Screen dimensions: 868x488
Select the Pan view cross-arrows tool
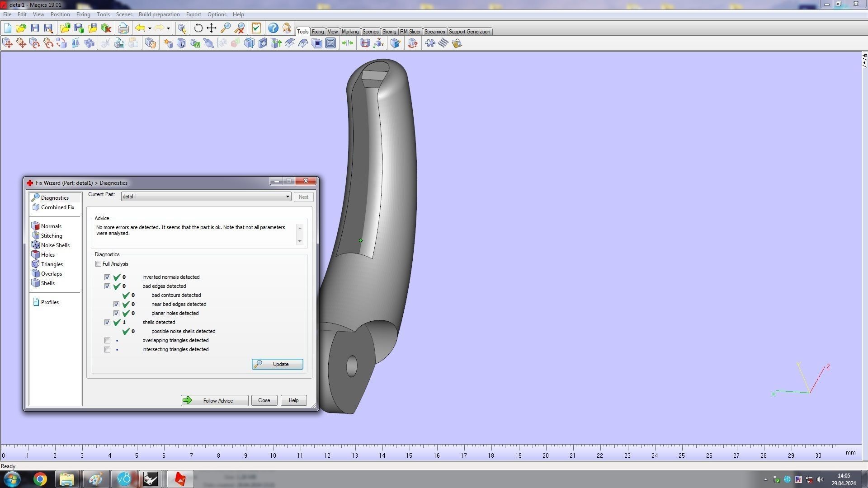coord(211,28)
